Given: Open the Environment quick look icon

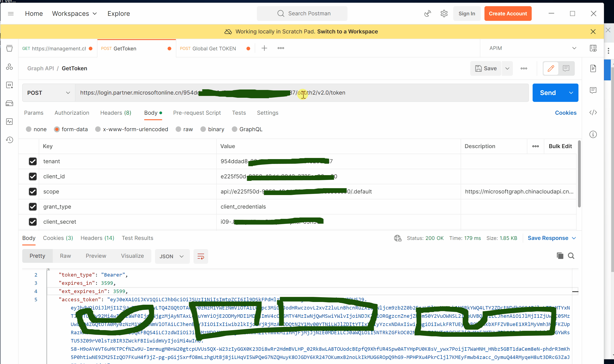Looking at the screenshot, I should point(593,48).
